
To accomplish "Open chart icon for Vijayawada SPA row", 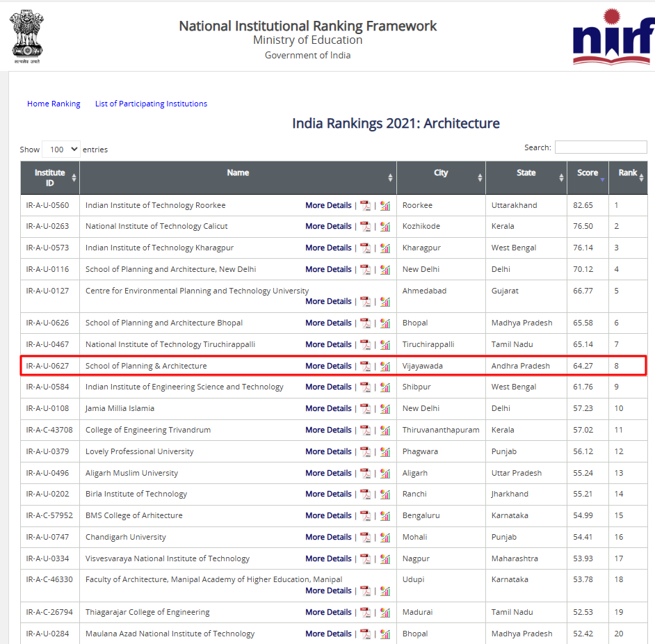I will coord(385,366).
